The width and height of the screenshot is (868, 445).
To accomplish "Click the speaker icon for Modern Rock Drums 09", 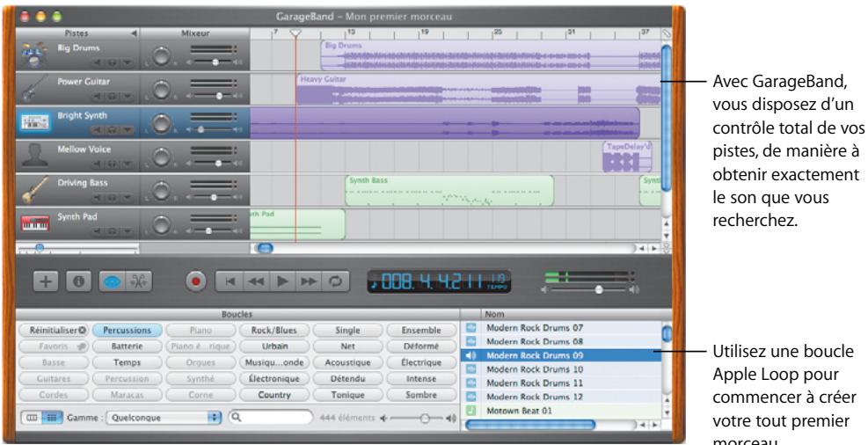I will coord(471,355).
